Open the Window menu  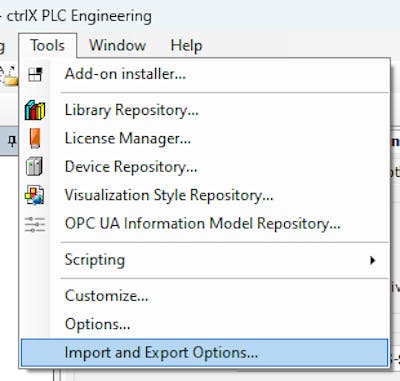(x=118, y=45)
